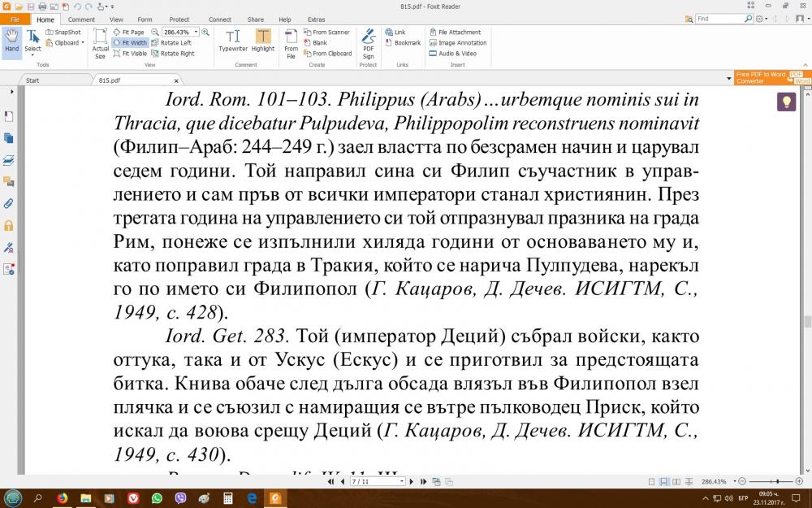Open the page number dropdown

pos(401,481)
